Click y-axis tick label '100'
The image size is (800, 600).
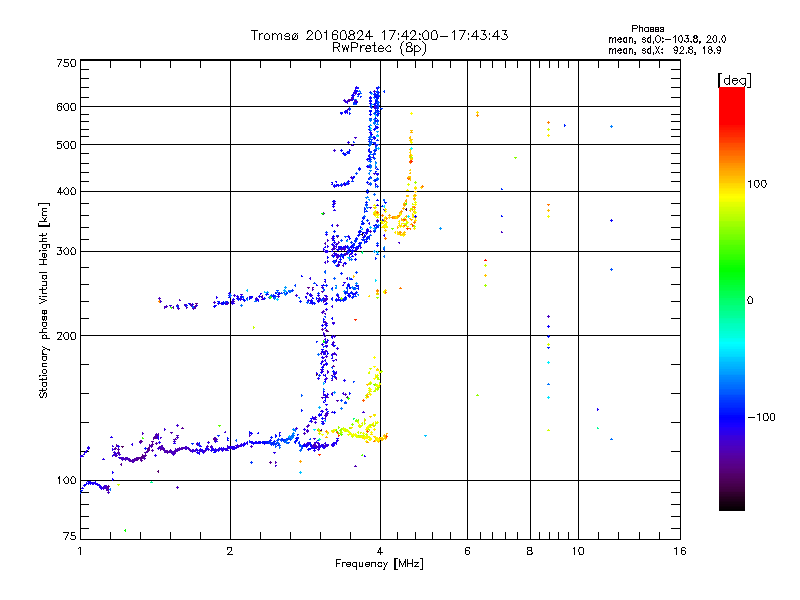tap(66, 481)
